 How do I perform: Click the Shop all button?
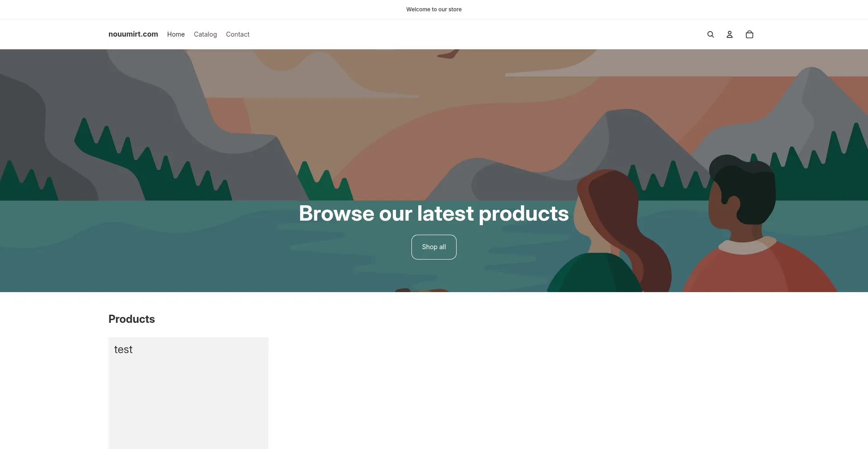click(x=434, y=247)
